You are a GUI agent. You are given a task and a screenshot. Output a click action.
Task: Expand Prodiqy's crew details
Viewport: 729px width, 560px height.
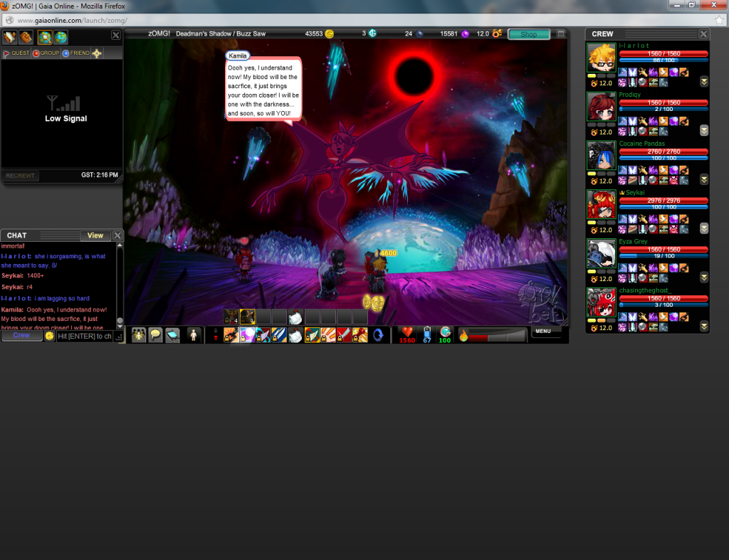click(x=704, y=131)
